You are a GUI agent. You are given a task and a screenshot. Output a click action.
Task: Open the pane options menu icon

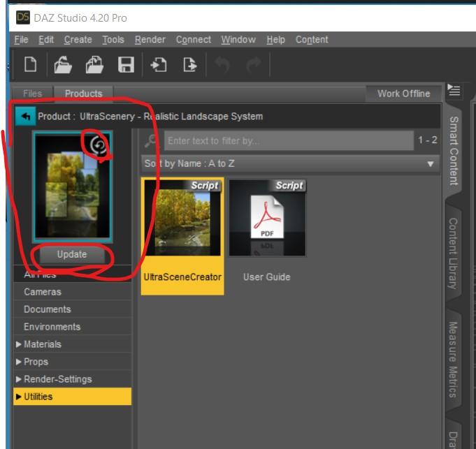pos(454,90)
